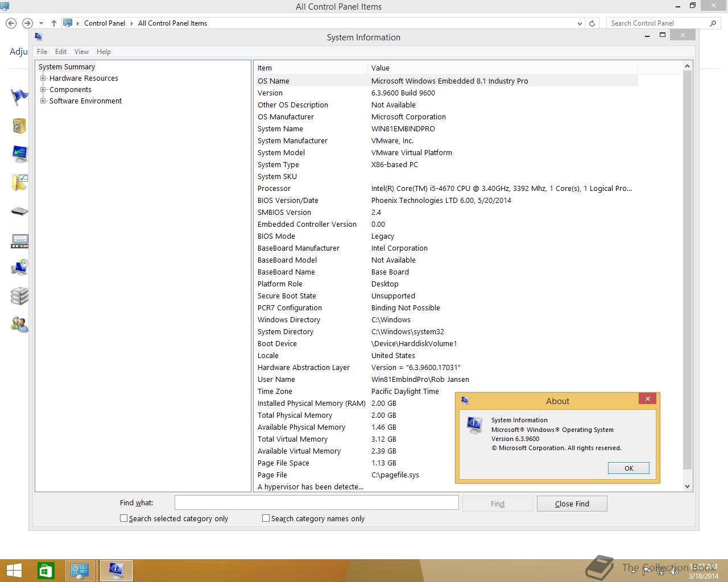
Task: Open the Windows Store taskbar icon
Action: [45, 571]
